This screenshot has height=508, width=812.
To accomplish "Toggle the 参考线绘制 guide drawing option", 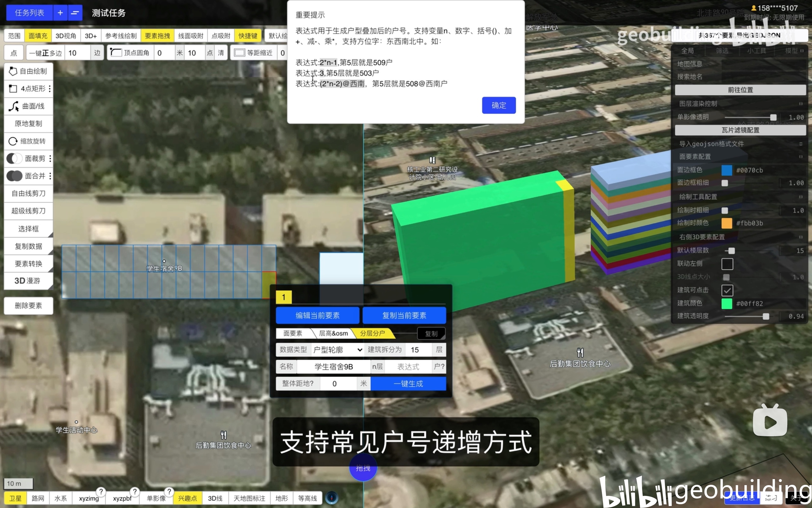I will click(121, 36).
